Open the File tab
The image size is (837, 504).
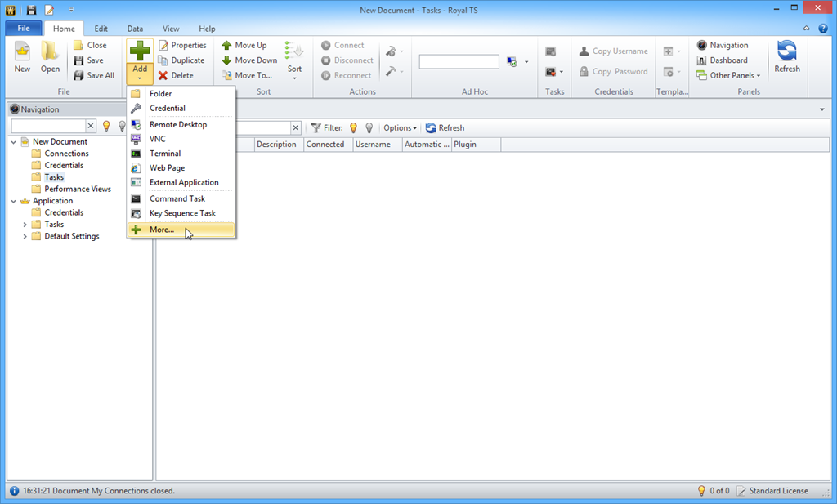pos(24,29)
